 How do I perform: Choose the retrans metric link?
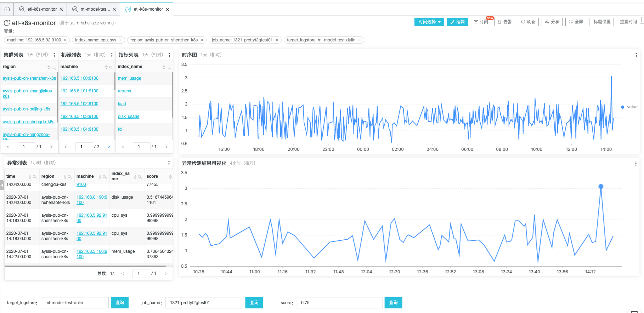click(x=124, y=91)
